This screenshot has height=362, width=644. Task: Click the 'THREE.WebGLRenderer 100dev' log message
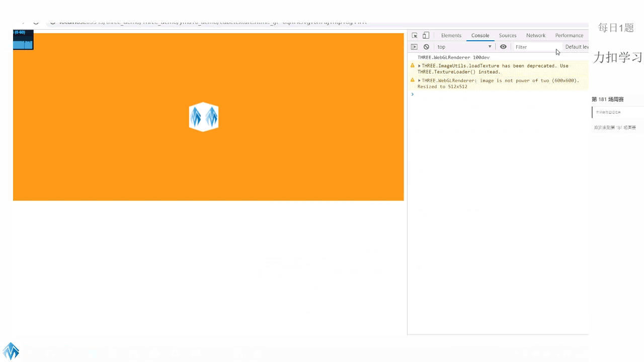point(453,57)
